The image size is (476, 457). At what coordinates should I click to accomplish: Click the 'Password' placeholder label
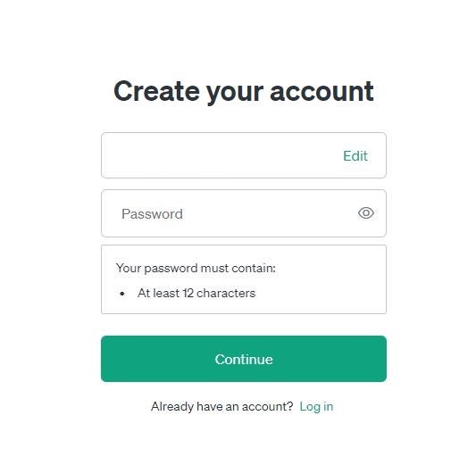pyautogui.click(x=152, y=214)
